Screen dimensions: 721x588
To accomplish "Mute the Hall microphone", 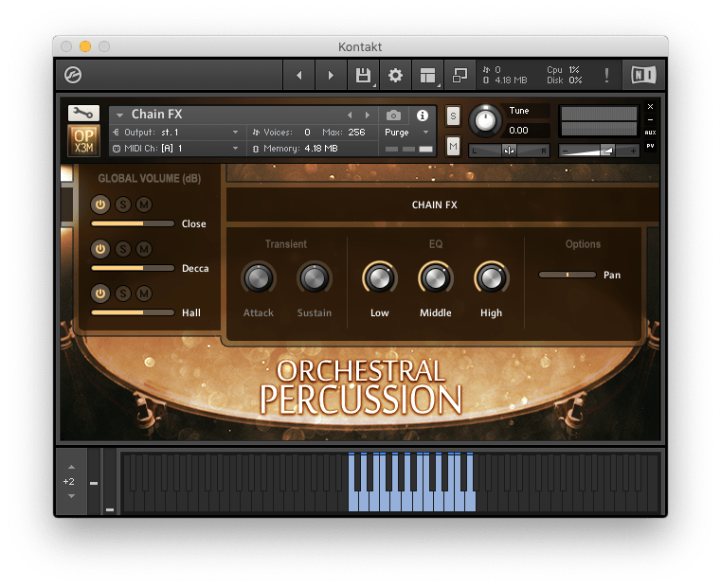I will click(144, 294).
